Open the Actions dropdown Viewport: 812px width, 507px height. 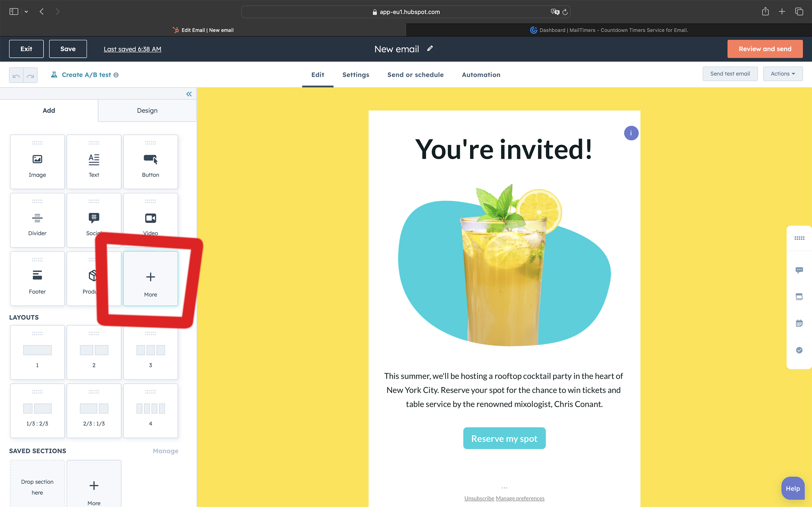point(783,74)
